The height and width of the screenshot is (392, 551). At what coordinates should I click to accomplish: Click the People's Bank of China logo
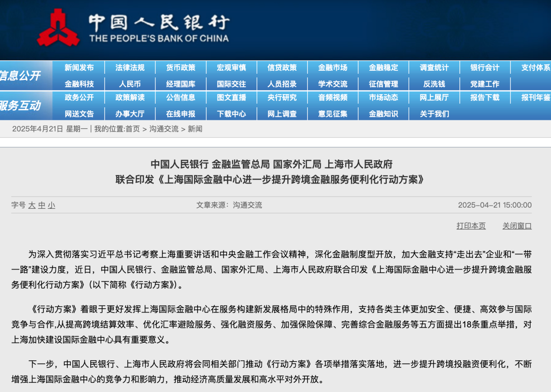click(133, 28)
